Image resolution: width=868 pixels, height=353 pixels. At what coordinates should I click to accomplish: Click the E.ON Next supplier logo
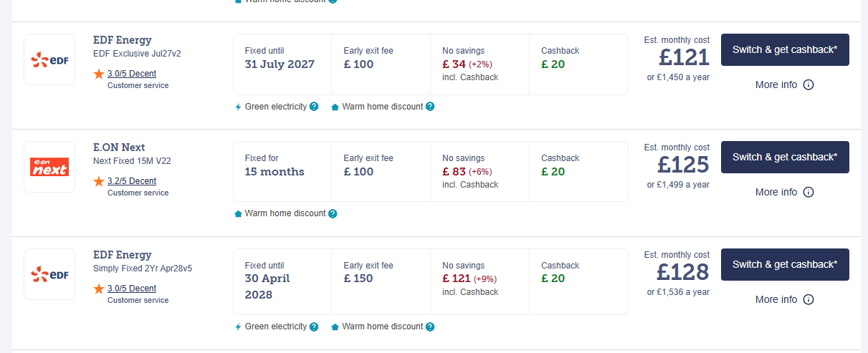(49, 167)
